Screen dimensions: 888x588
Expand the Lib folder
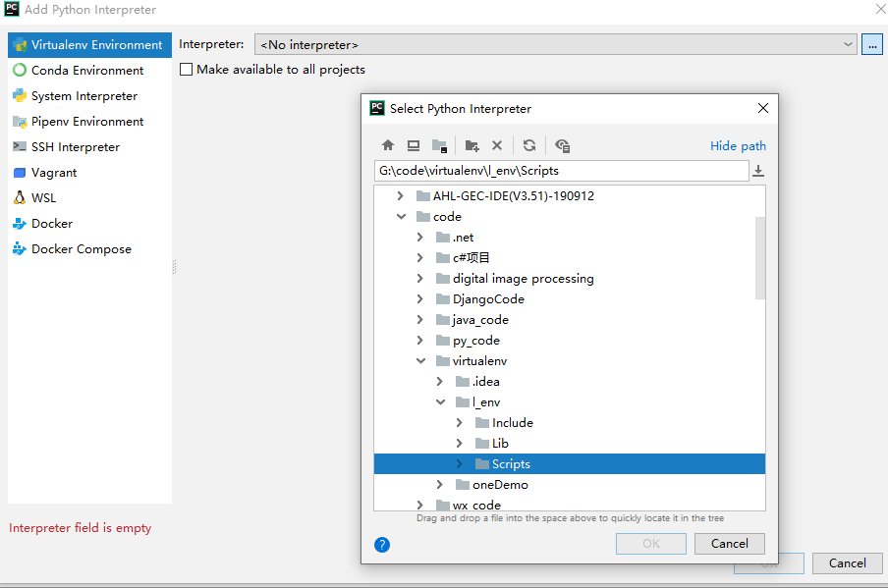click(x=460, y=443)
